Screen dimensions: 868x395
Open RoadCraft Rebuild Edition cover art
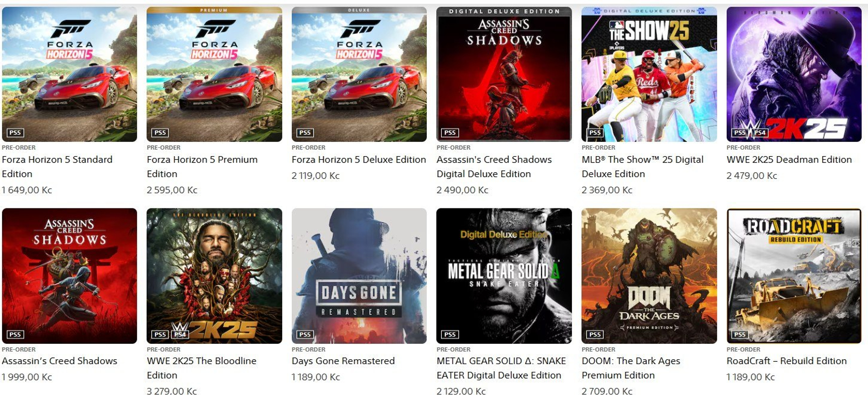tap(794, 276)
